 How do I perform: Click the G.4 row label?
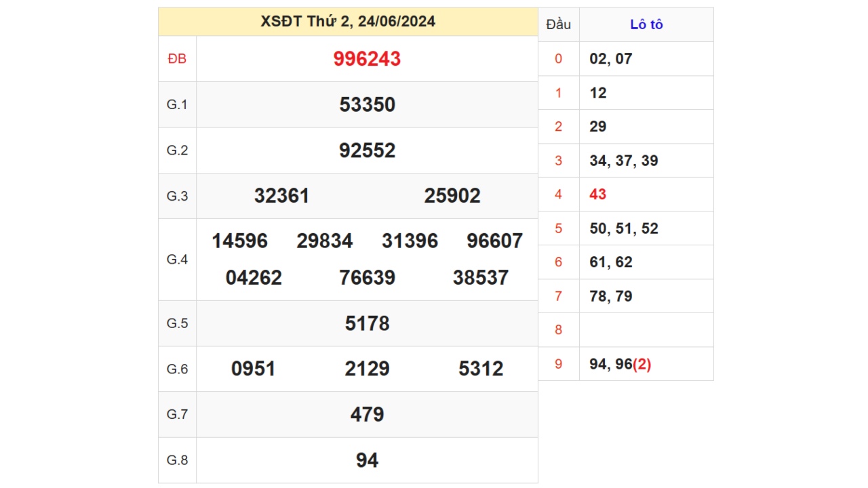[177, 260]
